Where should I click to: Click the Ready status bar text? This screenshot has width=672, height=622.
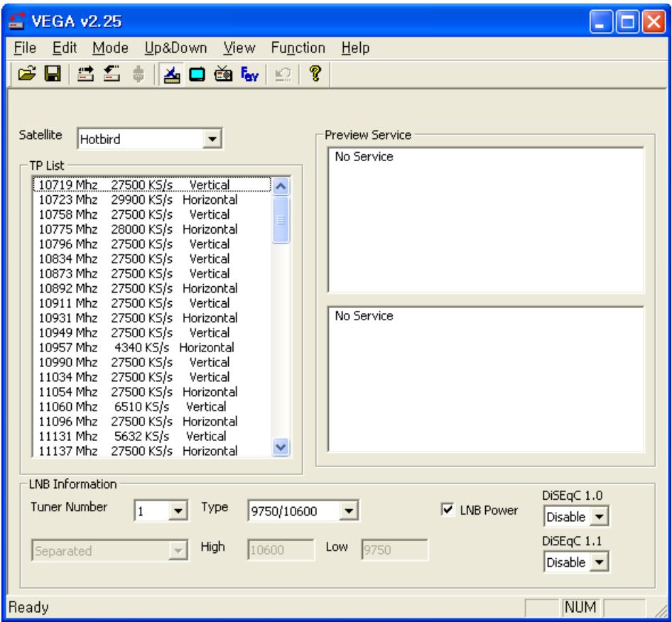pyautogui.click(x=28, y=607)
